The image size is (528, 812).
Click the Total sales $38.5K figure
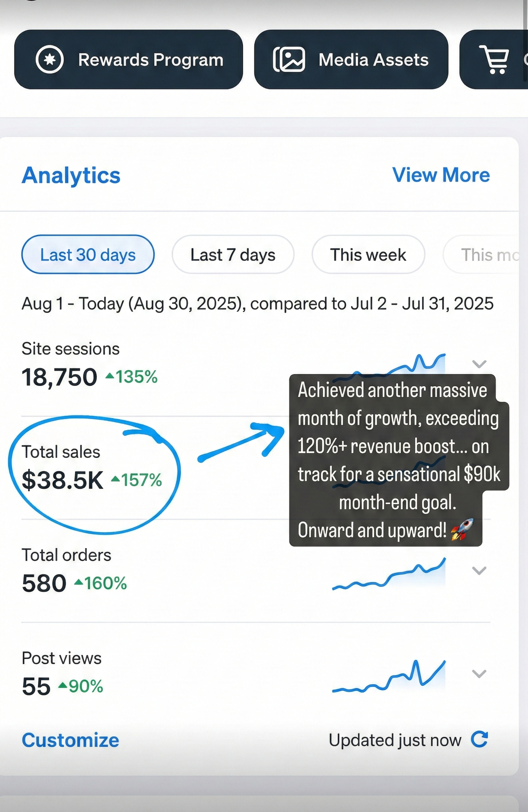tap(63, 480)
